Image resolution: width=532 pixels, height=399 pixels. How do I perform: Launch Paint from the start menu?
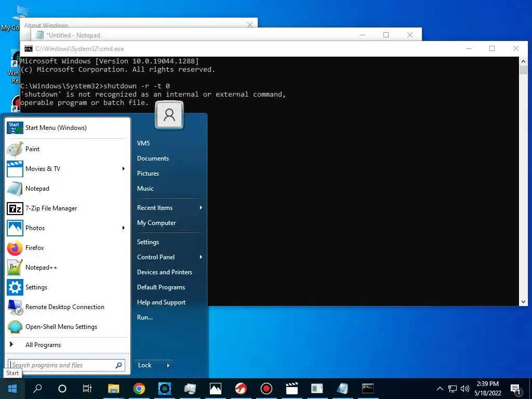click(x=67, y=149)
